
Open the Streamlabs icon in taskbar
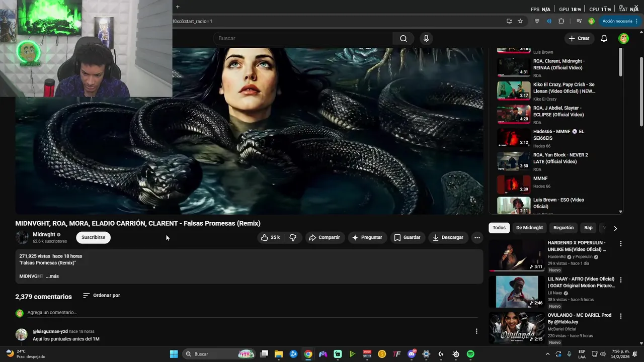(338, 354)
